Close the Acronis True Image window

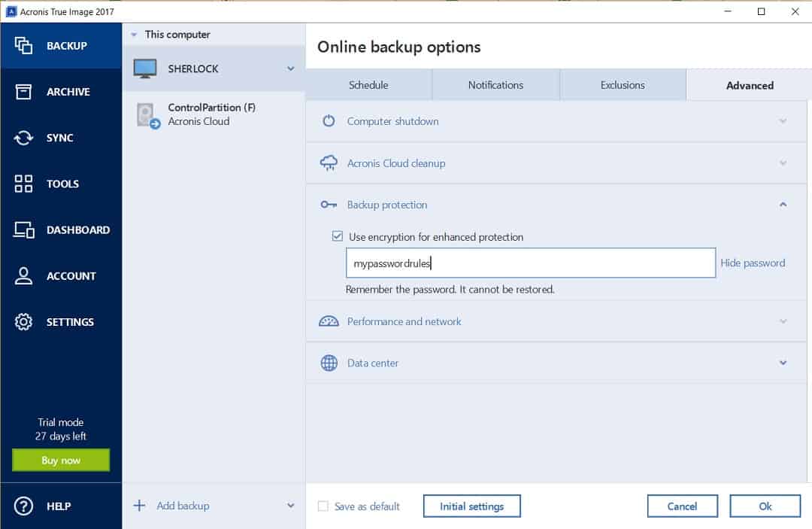point(795,11)
